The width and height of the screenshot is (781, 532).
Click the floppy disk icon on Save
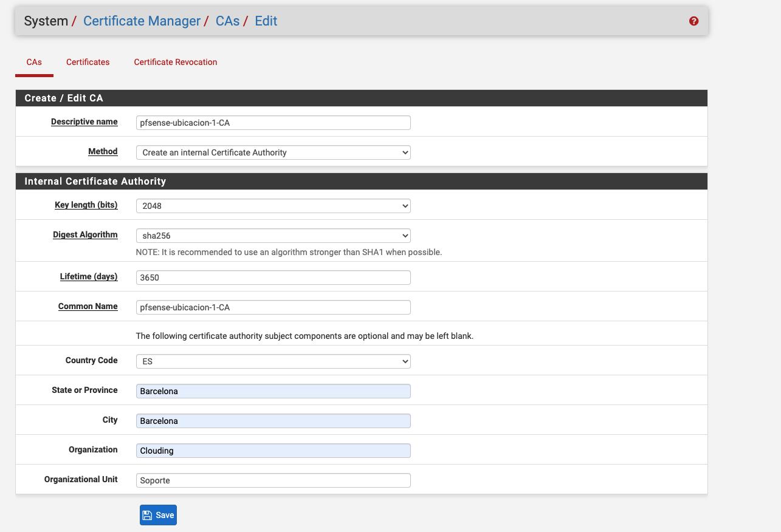147,515
